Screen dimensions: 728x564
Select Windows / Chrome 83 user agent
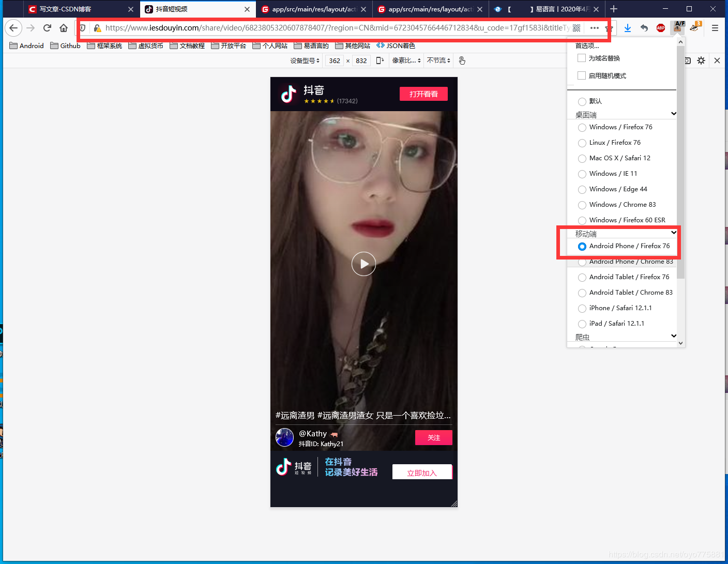tap(582, 205)
